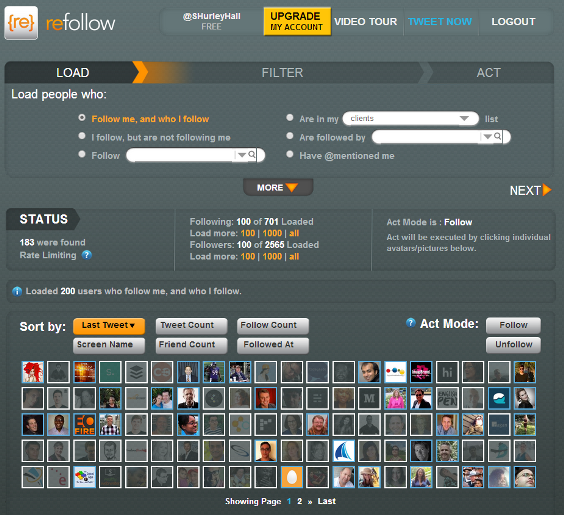Screen dimensions: 564x515
Task: Click the Act Mode help question icon
Action: [410, 323]
